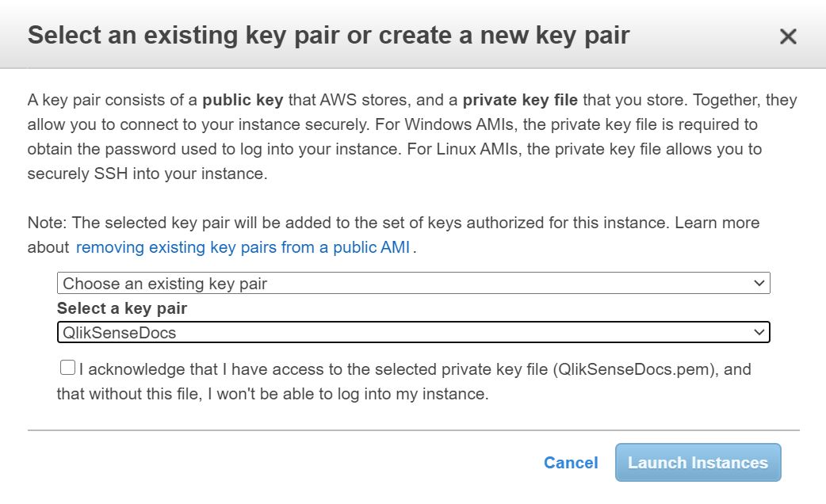Click the arrow on 'Choose an existing key pair'

tap(759, 283)
